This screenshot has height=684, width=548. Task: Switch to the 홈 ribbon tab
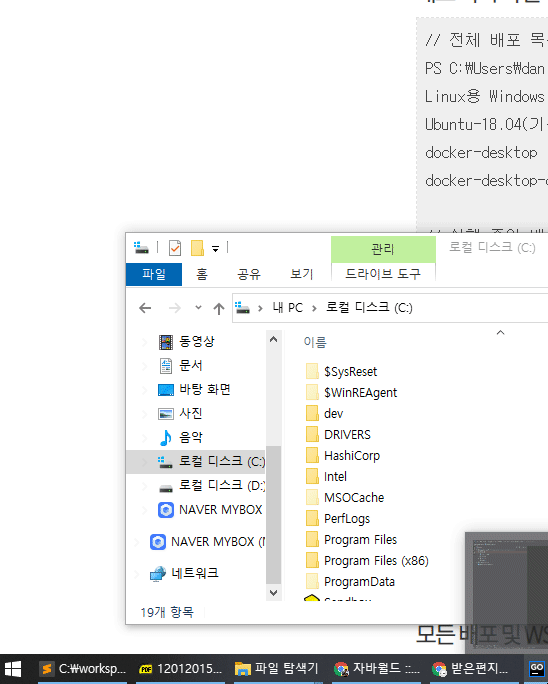click(202, 274)
